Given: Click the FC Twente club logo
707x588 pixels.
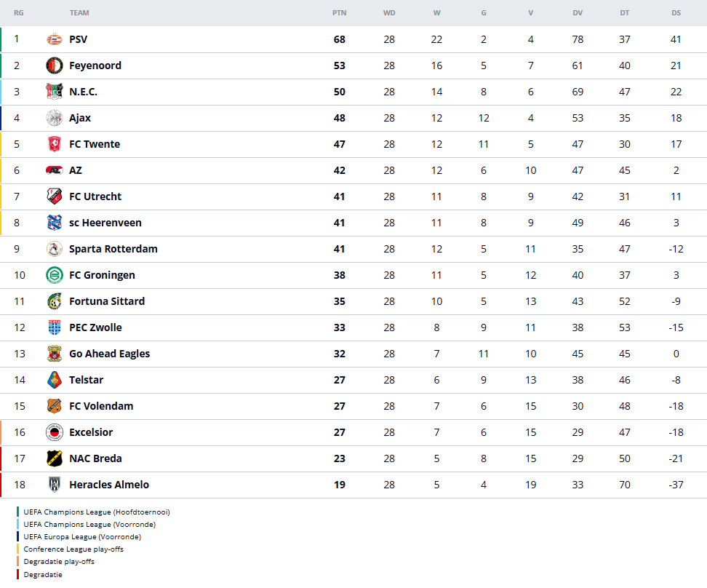Looking at the screenshot, I should pyautogui.click(x=55, y=144).
